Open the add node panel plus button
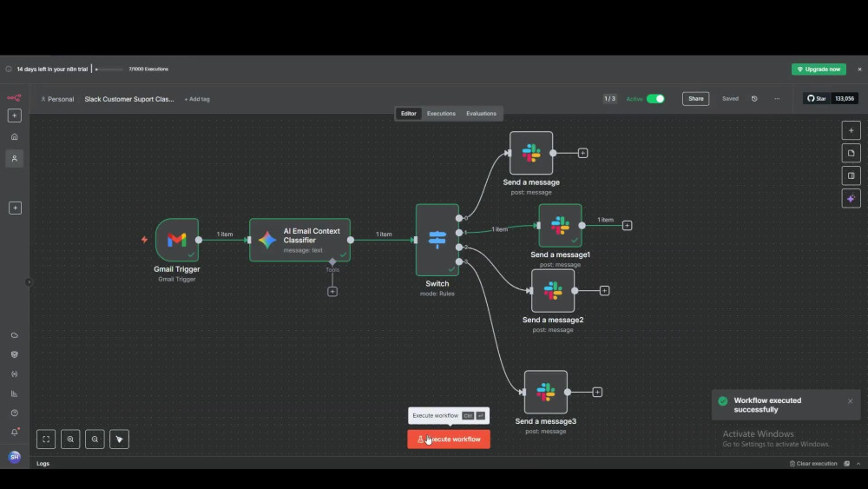Image resolution: width=868 pixels, height=489 pixels. pos(851,130)
